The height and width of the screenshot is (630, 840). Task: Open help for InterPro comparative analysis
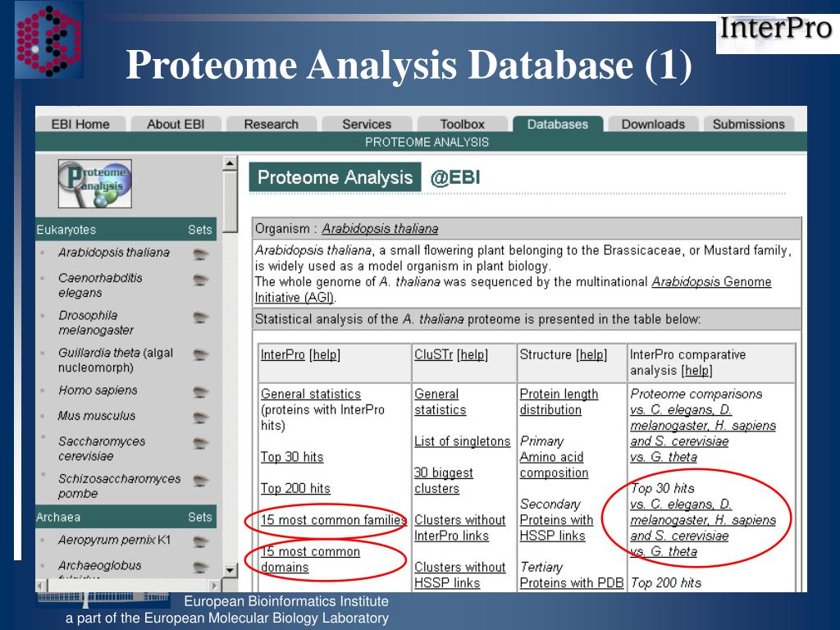[697, 371]
